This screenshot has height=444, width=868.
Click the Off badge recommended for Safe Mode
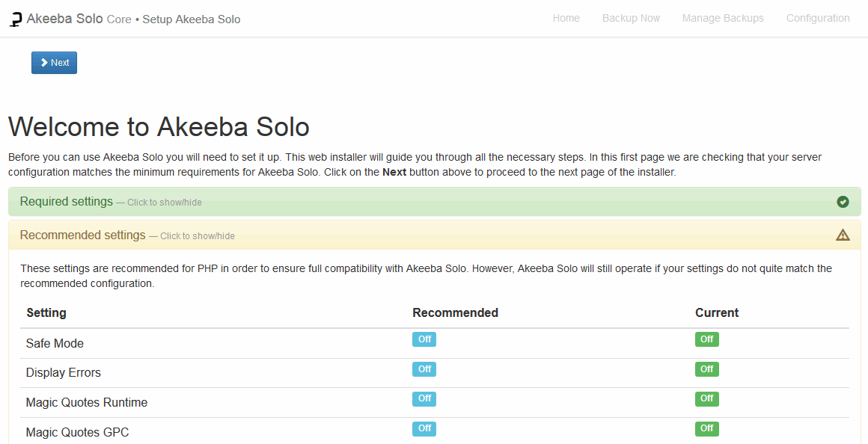tap(424, 339)
